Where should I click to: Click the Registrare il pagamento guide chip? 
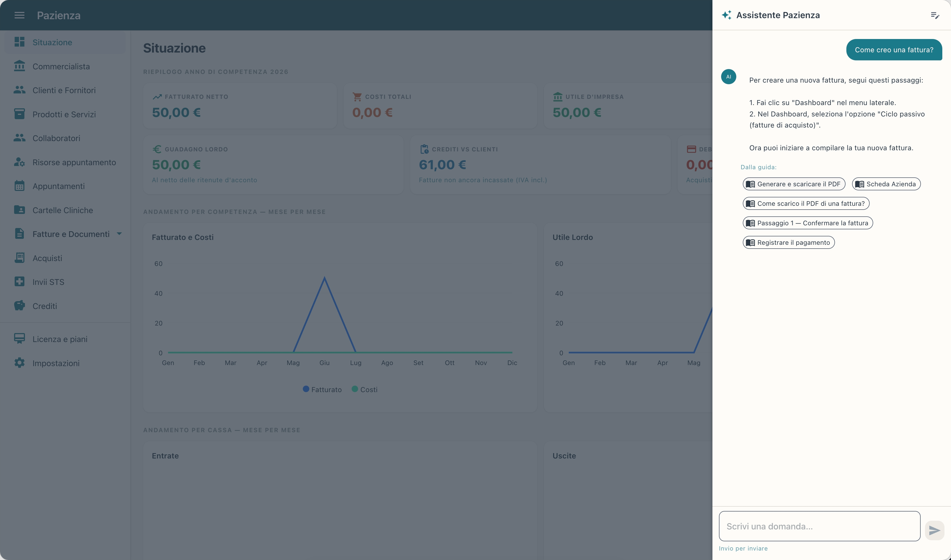coord(788,242)
